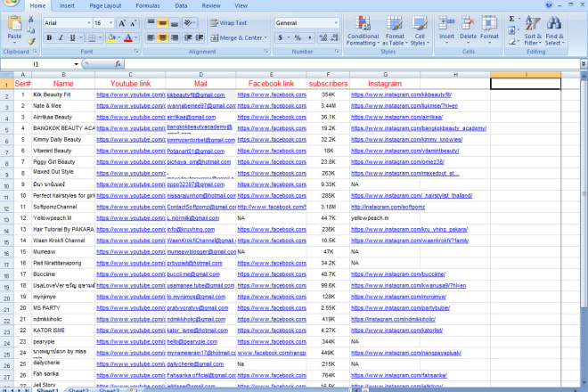
Task: Click Delete cells button
Action: [468, 30]
